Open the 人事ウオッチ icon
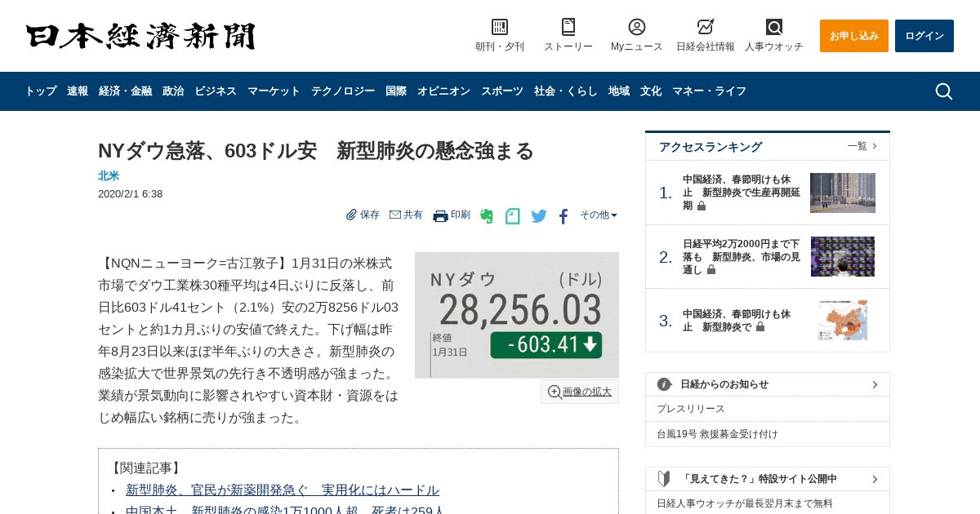 pos(774,27)
